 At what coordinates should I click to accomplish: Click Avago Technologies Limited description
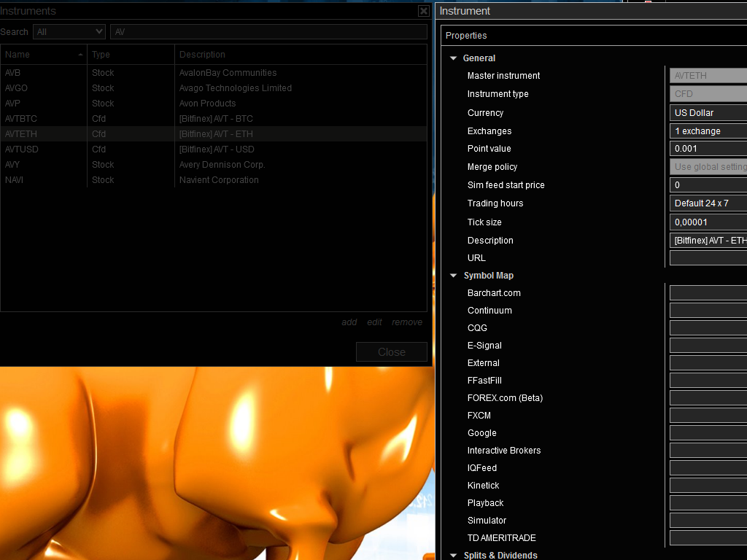coord(236,88)
